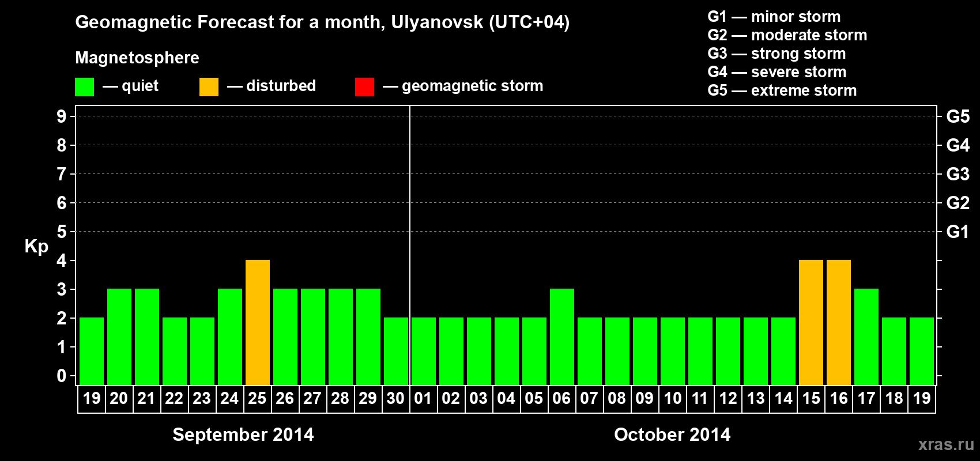Click the date label '06' under October

[561, 398]
